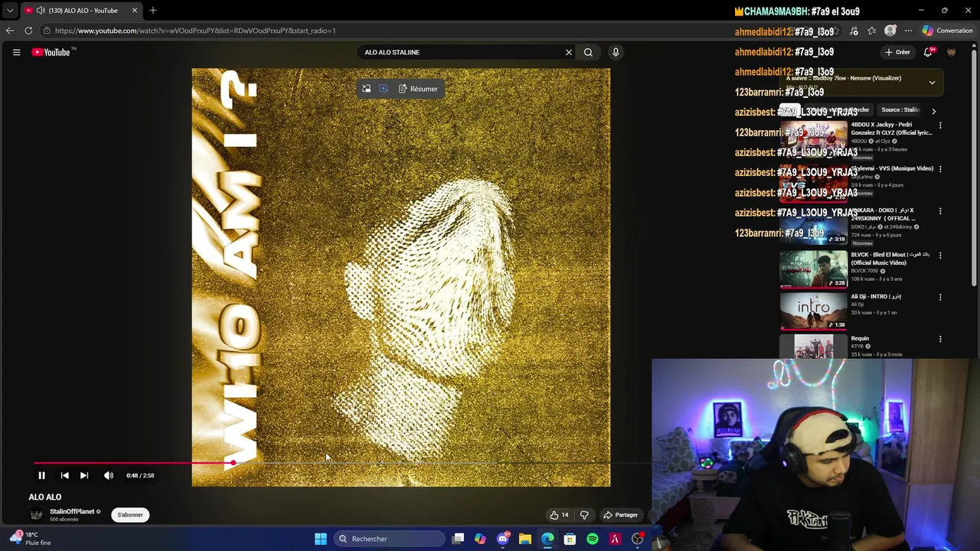Clear the YouTube search text
This screenshot has height=551, width=980.
(569, 52)
